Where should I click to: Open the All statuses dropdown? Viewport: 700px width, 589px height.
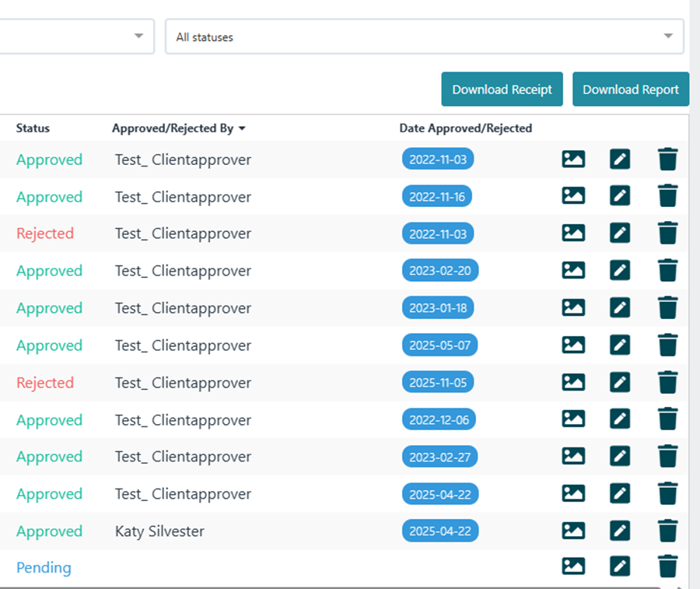424,36
